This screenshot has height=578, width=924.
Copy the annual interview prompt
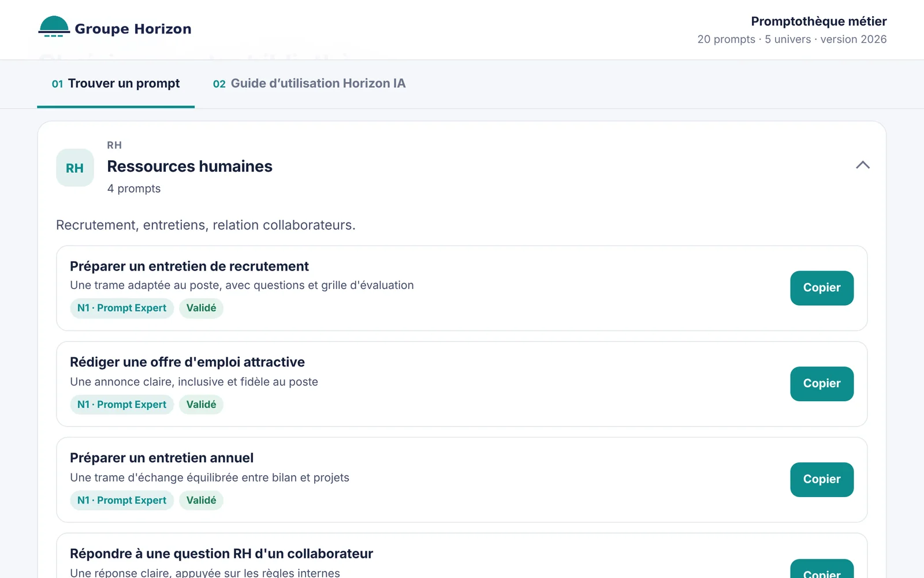click(x=822, y=480)
